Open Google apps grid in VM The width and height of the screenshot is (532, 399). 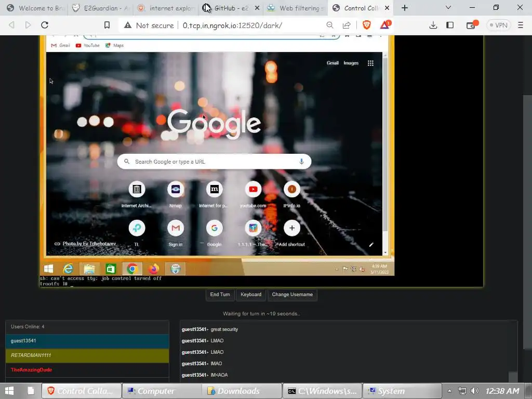pyautogui.click(x=370, y=63)
